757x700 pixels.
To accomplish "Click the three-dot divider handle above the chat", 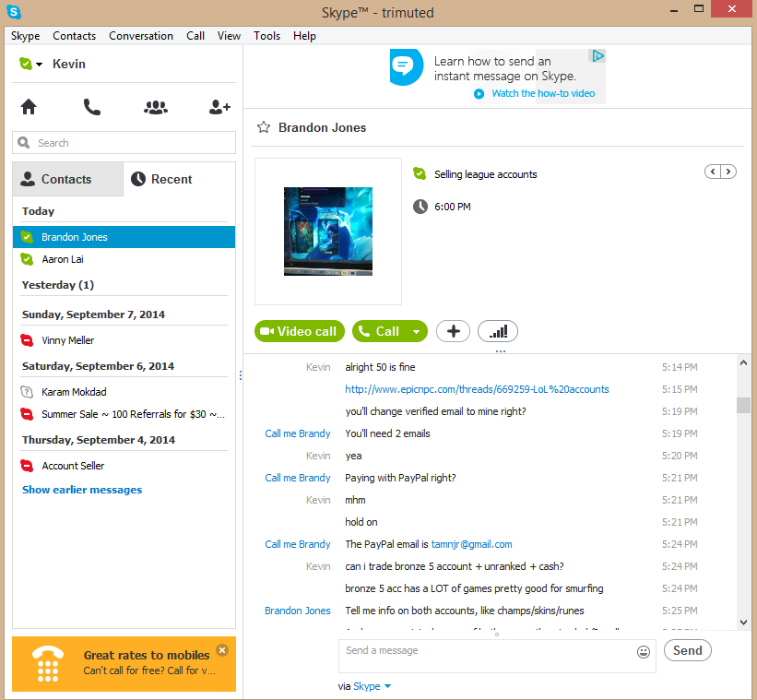I will click(x=500, y=351).
